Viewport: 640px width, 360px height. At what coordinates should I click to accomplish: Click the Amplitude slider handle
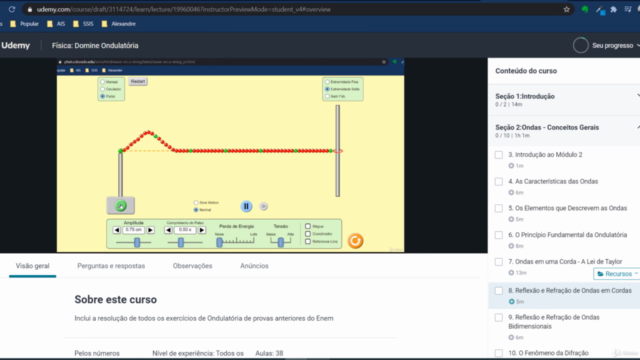[137, 242]
